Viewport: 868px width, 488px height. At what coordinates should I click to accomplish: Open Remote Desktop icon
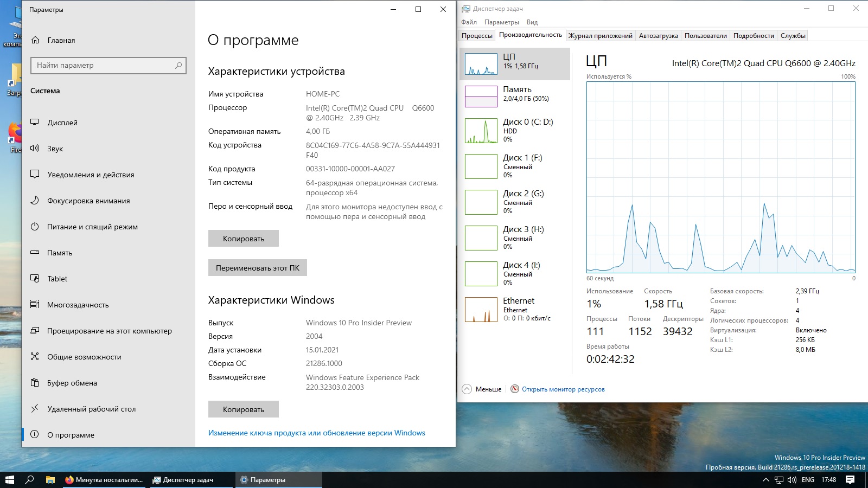pos(35,409)
